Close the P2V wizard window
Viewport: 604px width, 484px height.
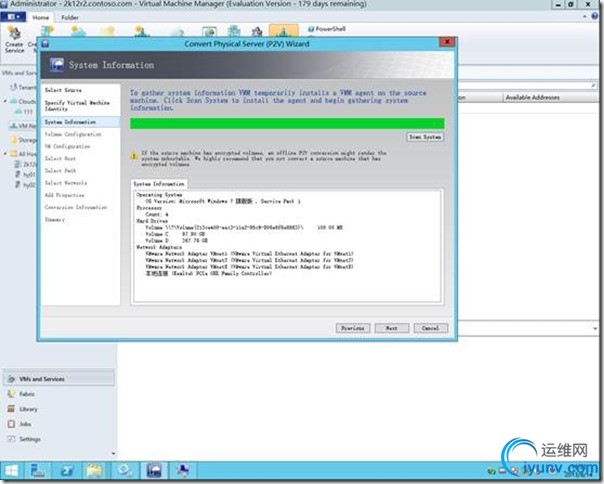(x=447, y=42)
